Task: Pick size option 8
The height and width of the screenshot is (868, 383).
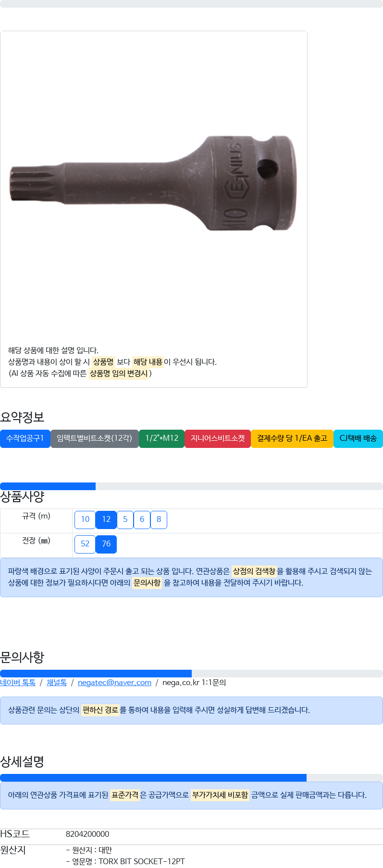Action: click(159, 519)
